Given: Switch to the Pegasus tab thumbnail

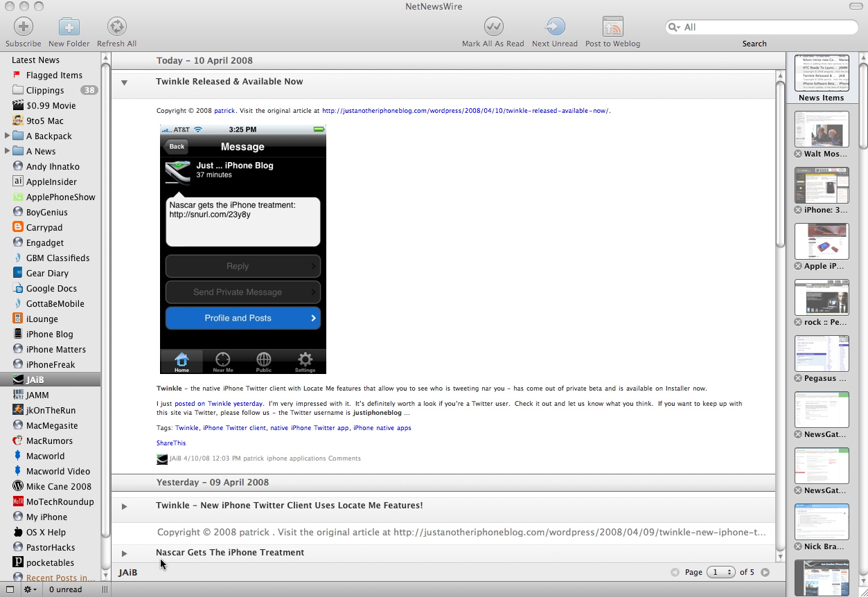Looking at the screenshot, I should (822, 353).
